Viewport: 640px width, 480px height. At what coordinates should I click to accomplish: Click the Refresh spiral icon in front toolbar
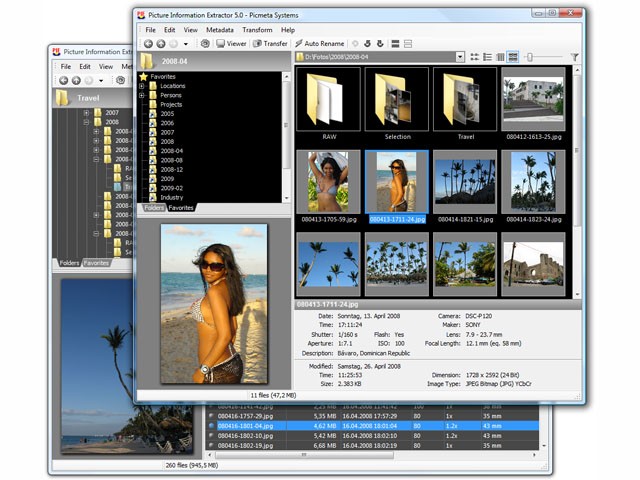205,44
